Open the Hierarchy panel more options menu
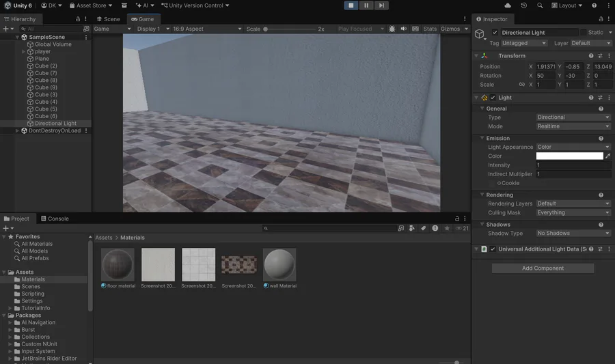This screenshot has width=615, height=364. point(85,19)
